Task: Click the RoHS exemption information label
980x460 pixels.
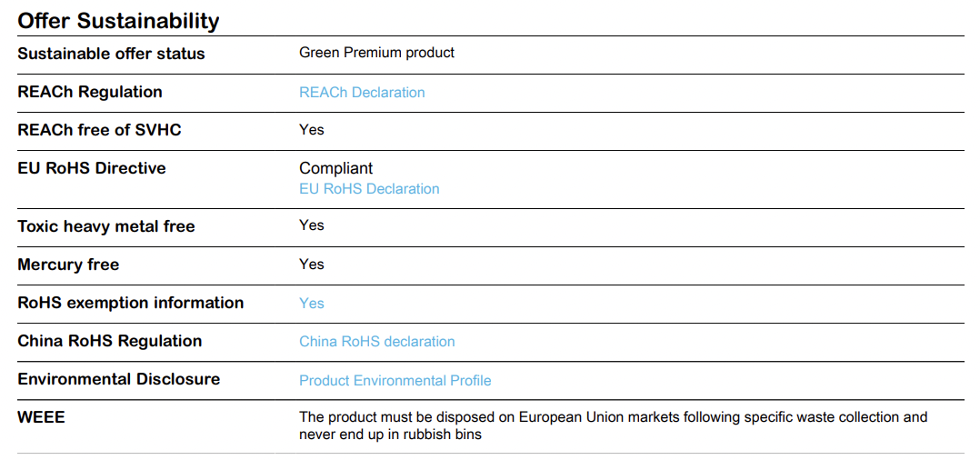Action: point(131,303)
